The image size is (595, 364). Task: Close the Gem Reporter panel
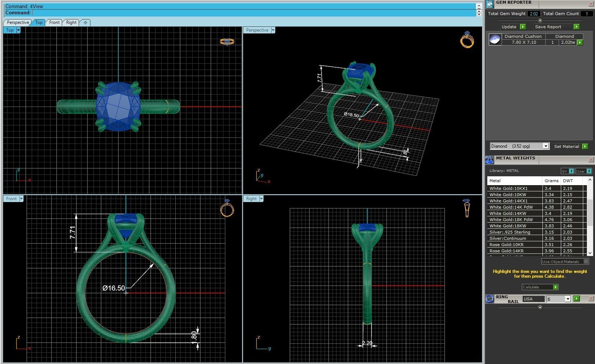[x=591, y=4]
